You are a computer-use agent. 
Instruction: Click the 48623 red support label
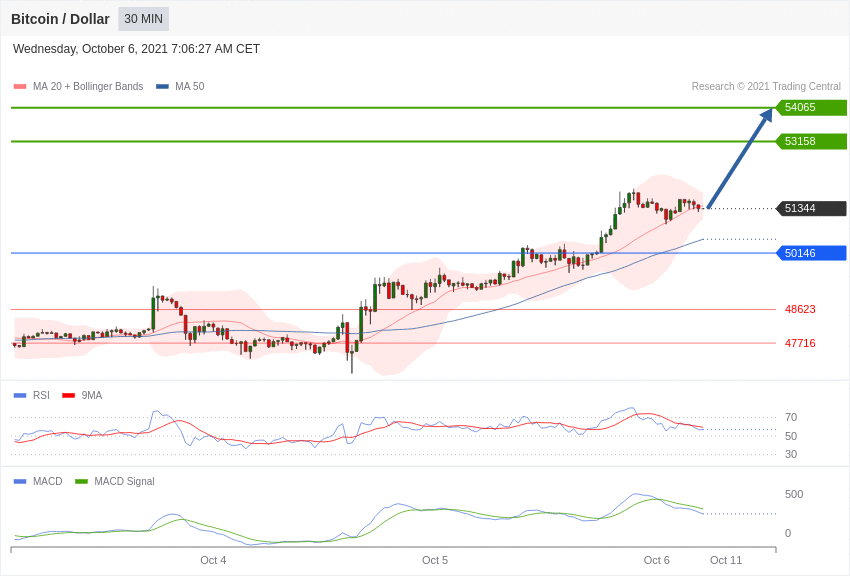pyautogui.click(x=800, y=310)
